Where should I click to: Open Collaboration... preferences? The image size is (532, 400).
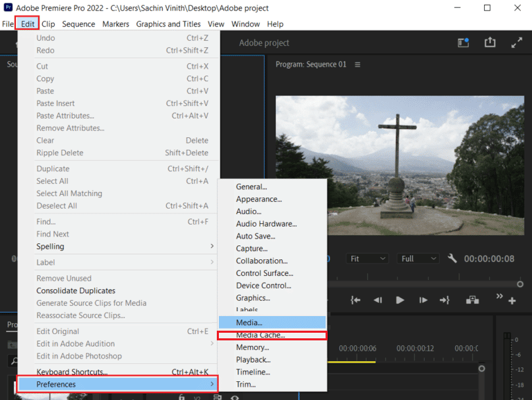(272, 261)
